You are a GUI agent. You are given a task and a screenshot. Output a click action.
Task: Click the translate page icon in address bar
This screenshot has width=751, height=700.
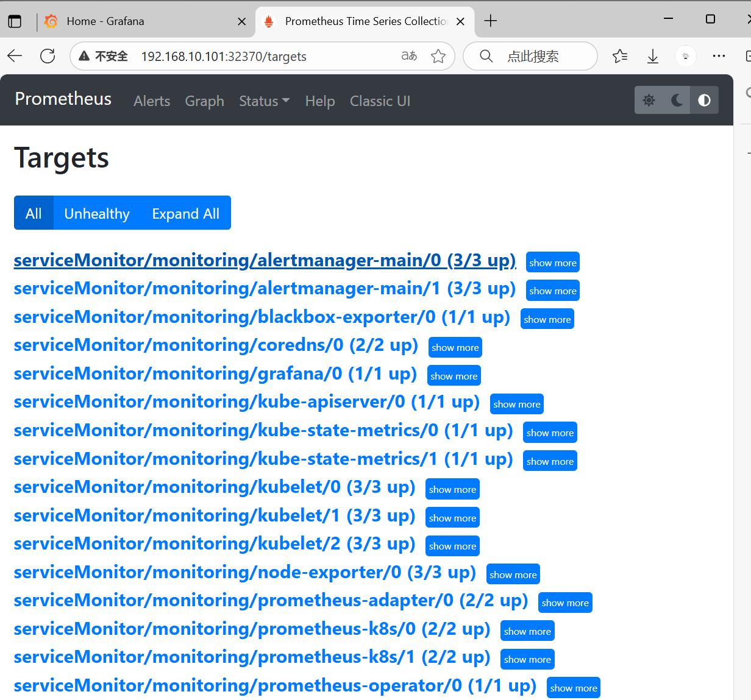tap(409, 56)
